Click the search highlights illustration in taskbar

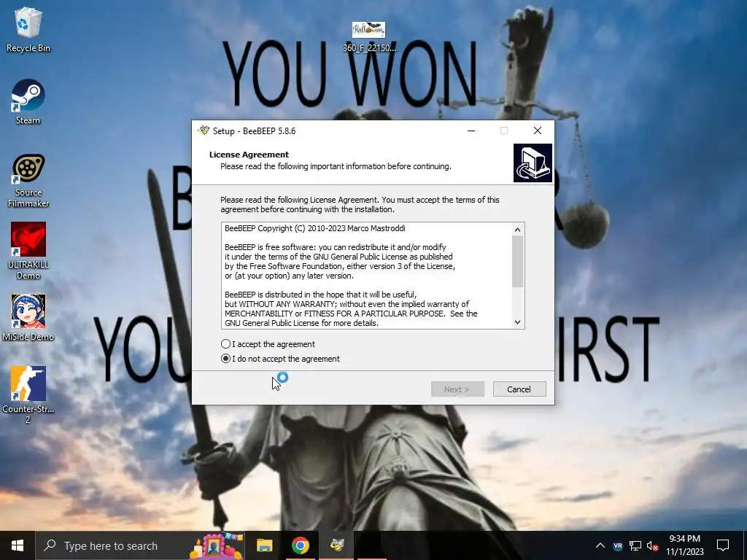(x=217, y=545)
